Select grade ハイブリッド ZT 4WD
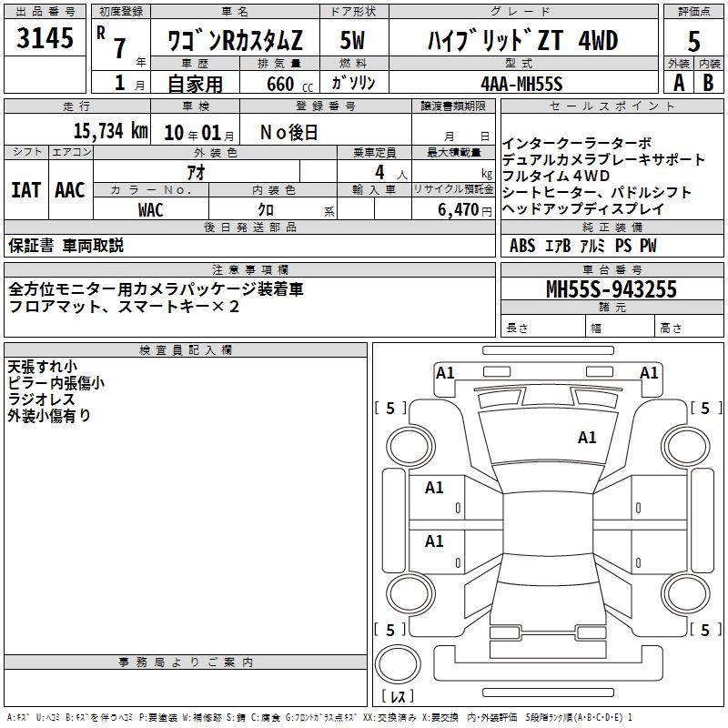 pos(522,40)
